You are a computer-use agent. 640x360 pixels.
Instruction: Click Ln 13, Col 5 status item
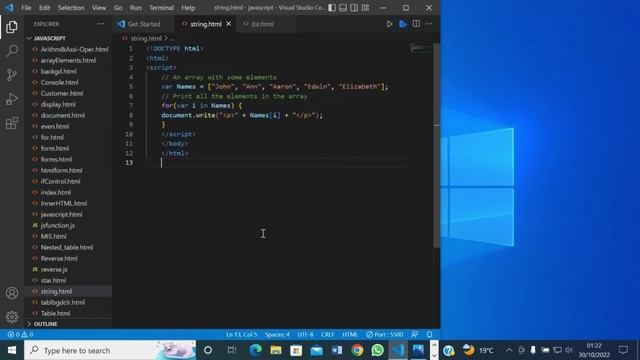(241, 334)
